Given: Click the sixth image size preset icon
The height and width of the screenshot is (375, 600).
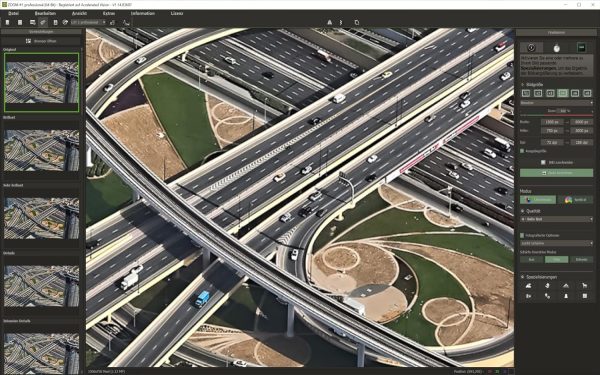Looking at the screenshot, I should (x=587, y=93).
